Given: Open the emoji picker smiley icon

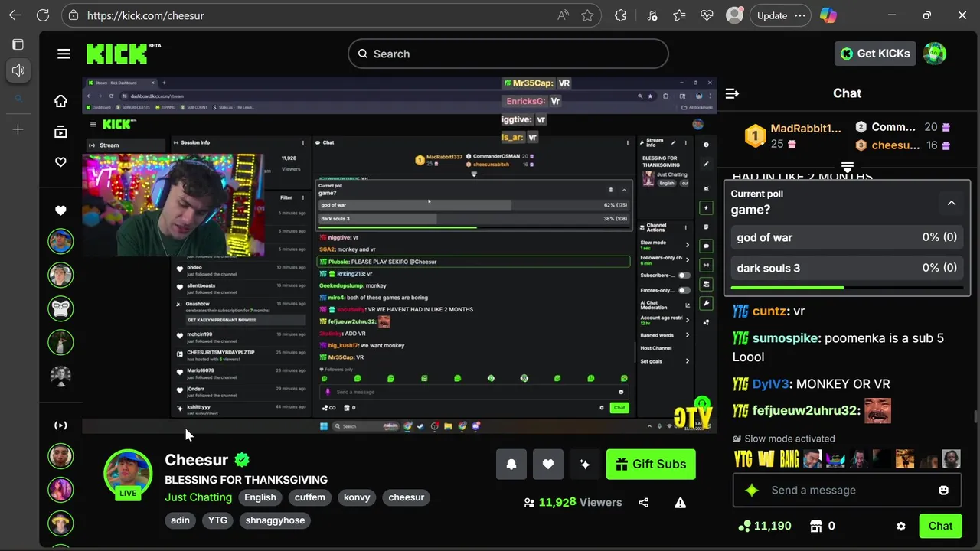Looking at the screenshot, I should [943, 490].
